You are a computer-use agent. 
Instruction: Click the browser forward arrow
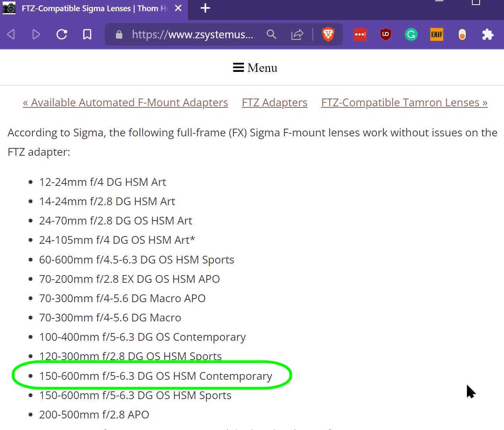coord(36,34)
